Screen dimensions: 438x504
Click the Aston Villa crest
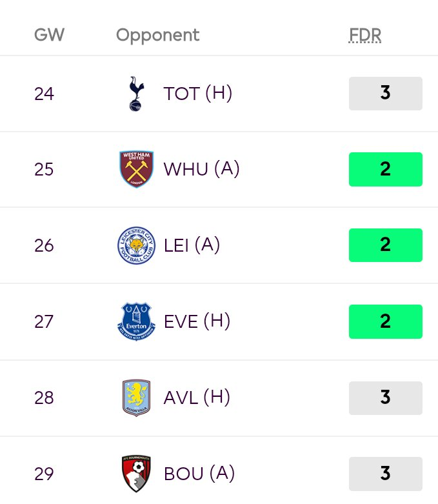(136, 398)
